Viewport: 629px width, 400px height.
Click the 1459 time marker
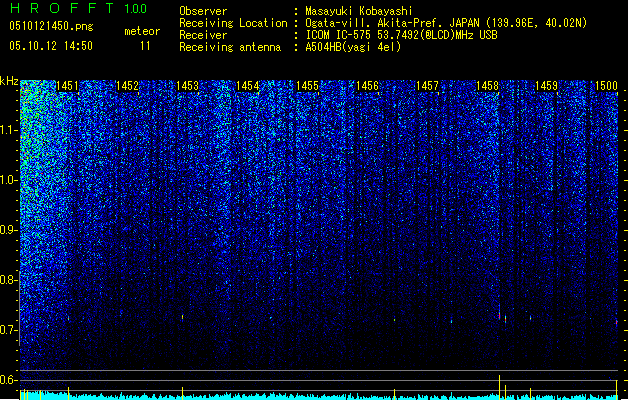click(546, 86)
